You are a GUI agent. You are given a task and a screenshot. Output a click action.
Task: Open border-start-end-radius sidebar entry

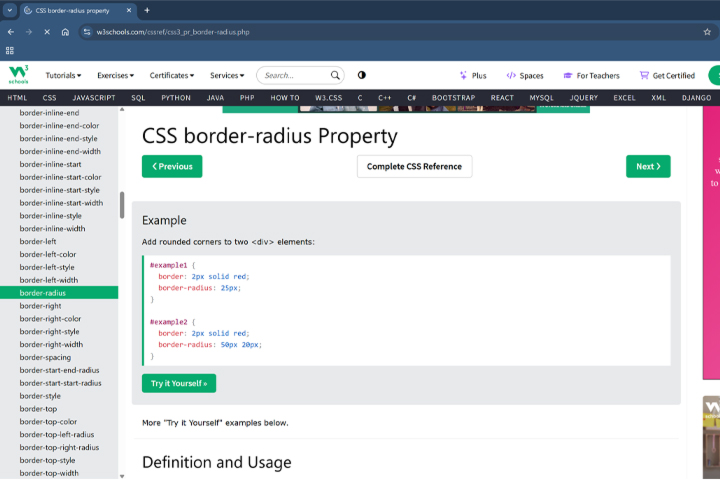tap(59, 370)
